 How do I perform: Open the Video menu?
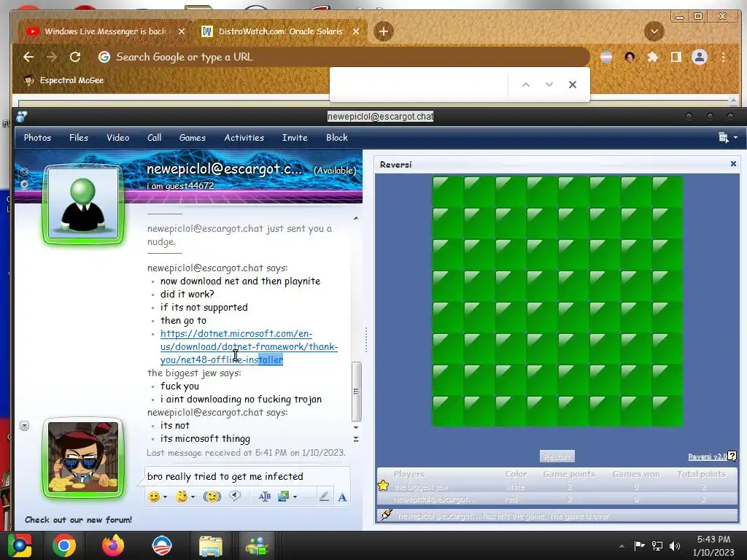117,138
